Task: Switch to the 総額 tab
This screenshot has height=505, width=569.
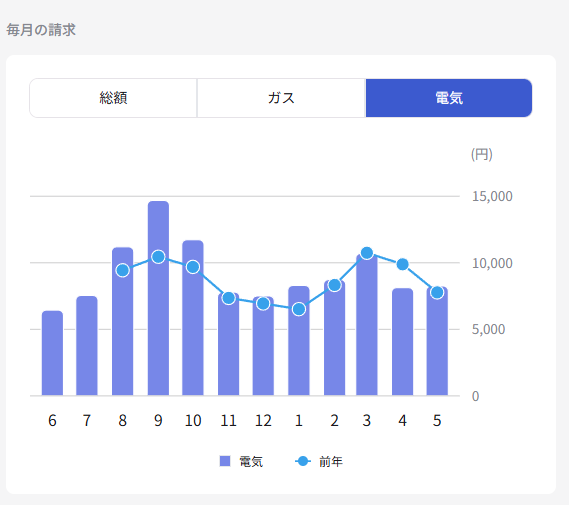Action: point(113,98)
